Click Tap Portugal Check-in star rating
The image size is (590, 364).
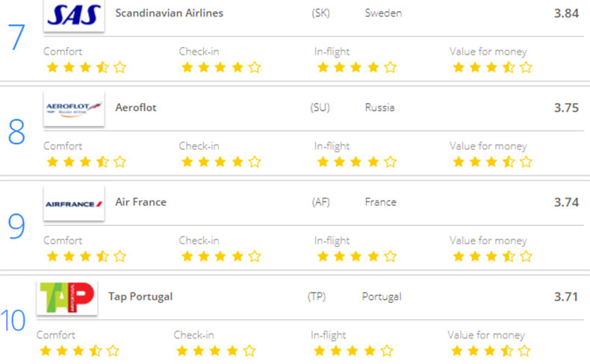click(x=214, y=350)
